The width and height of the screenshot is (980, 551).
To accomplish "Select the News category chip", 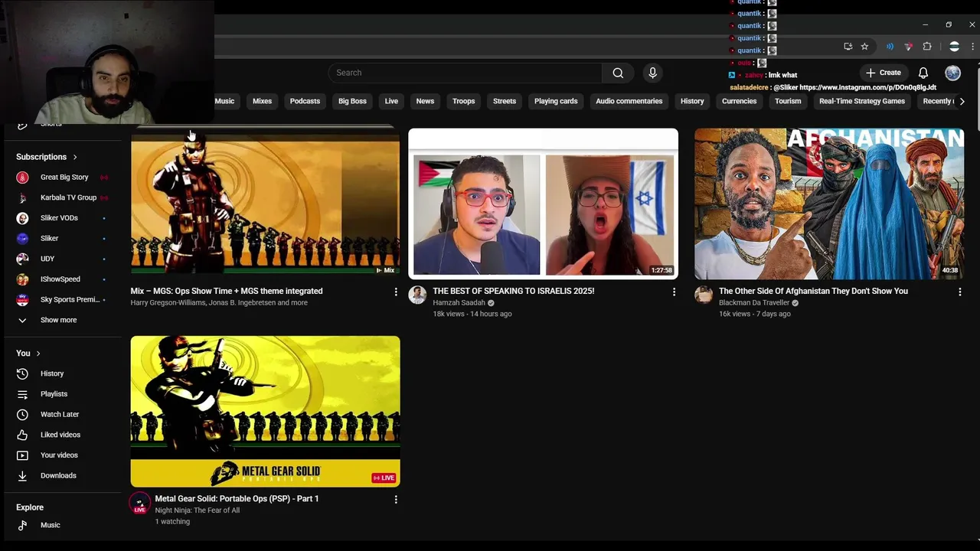I will click(x=425, y=101).
